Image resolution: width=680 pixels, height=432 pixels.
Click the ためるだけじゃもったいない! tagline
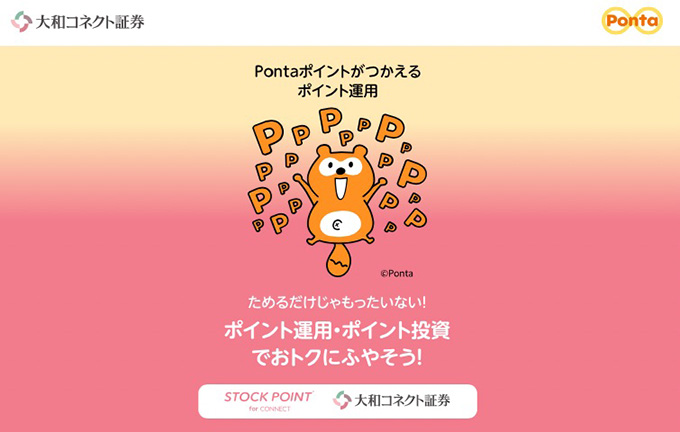[337, 302]
